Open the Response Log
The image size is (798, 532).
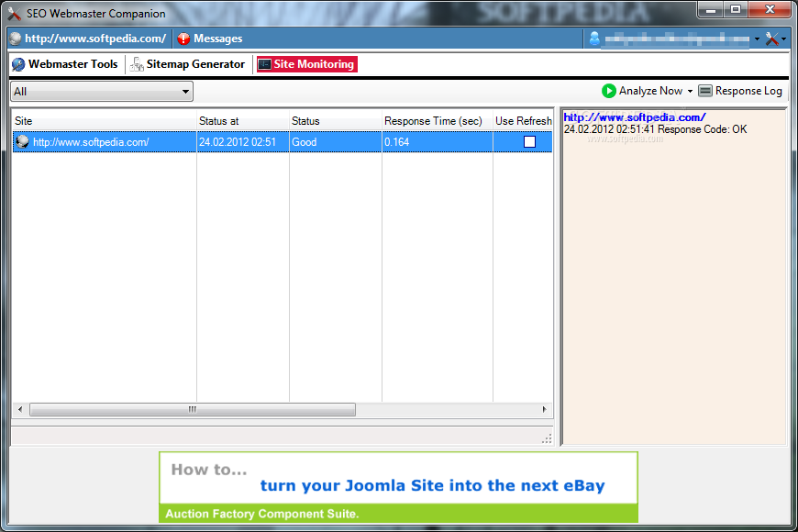(740, 91)
